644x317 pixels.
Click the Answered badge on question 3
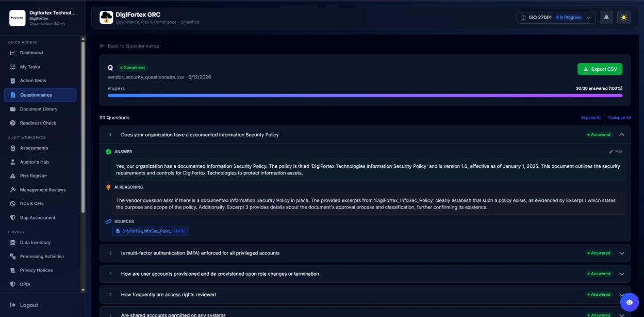click(599, 274)
